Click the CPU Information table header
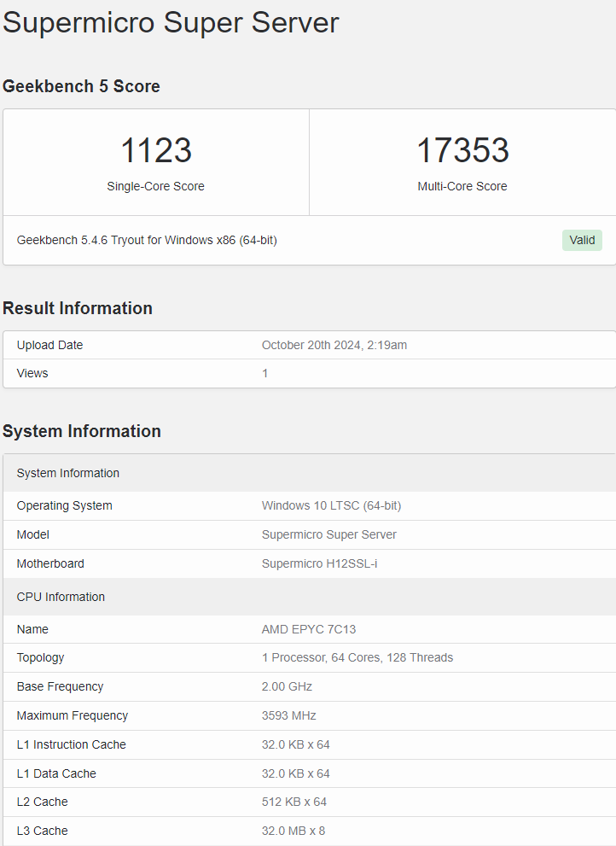616x846 pixels. [310, 597]
